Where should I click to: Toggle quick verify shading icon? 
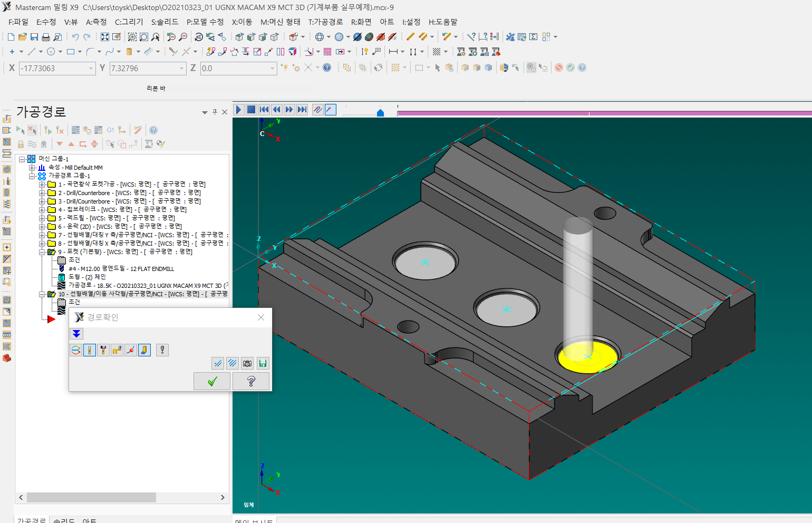[144, 350]
